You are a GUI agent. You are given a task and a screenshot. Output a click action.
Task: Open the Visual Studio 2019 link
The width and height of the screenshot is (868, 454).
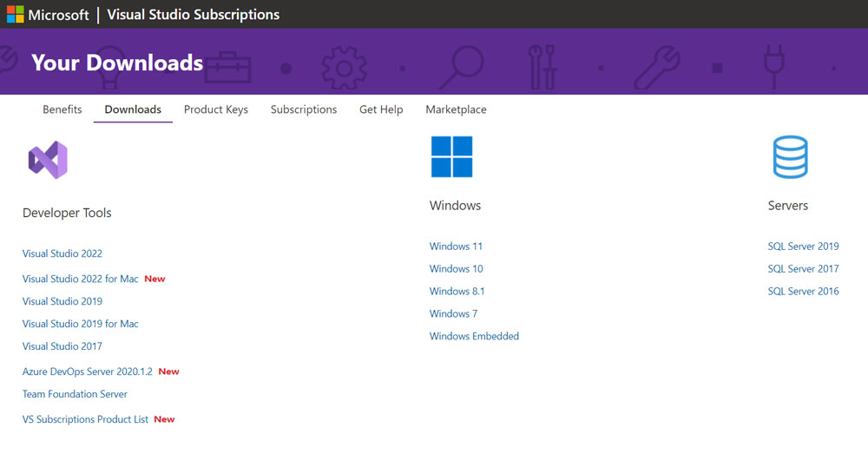click(62, 301)
